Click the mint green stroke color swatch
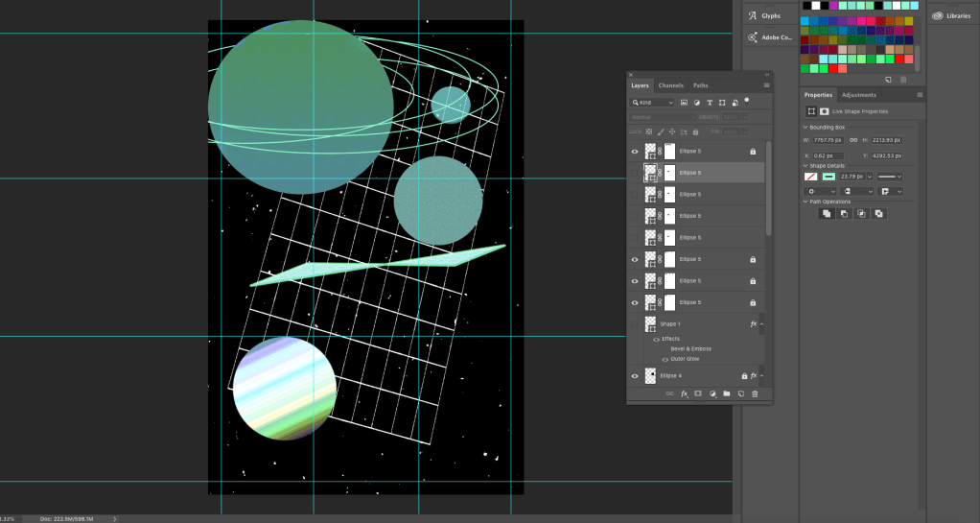The image size is (980, 523). point(828,177)
